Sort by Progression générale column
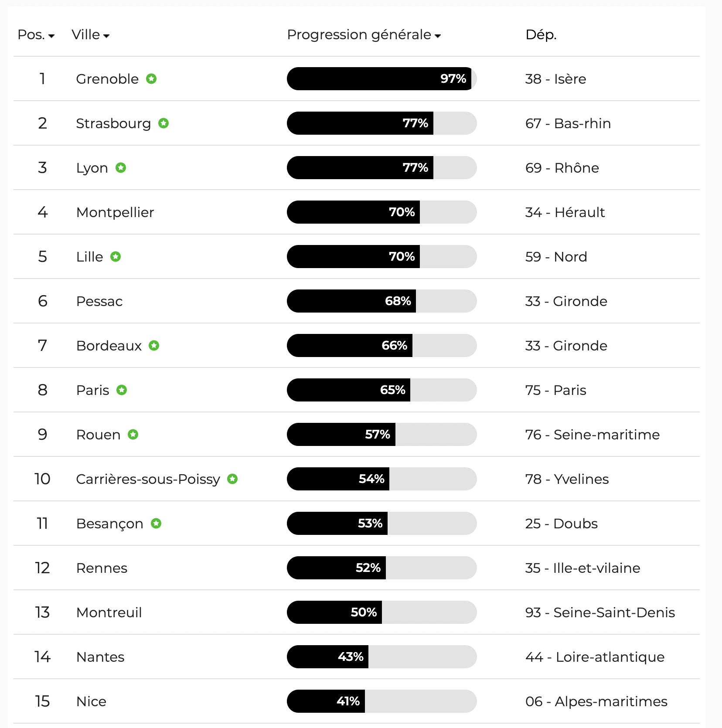Viewport: 722px width, 728px height. click(364, 35)
